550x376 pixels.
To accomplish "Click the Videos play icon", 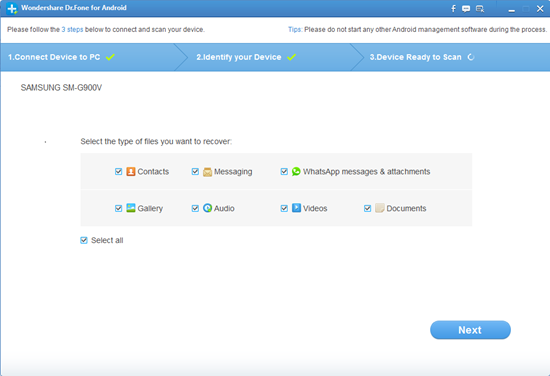I will pos(296,208).
